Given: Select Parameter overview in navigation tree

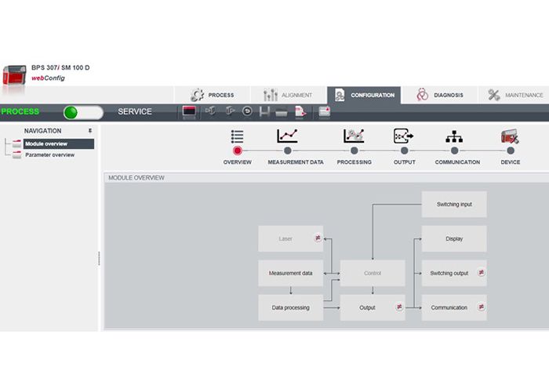Looking at the screenshot, I should pos(49,154).
